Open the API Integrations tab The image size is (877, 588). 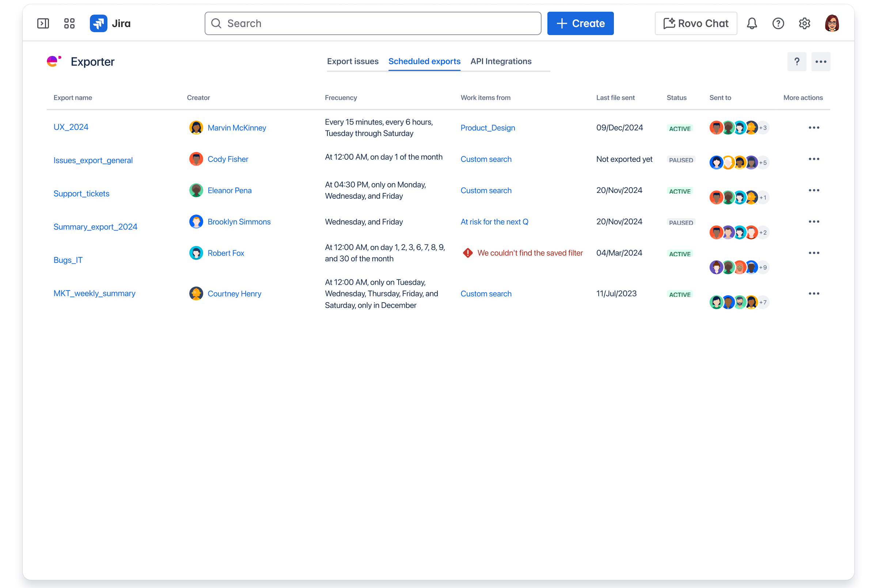(x=501, y=61)
